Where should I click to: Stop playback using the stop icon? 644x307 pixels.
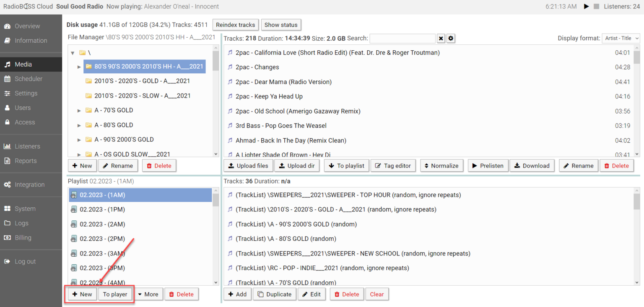(597, 6)
